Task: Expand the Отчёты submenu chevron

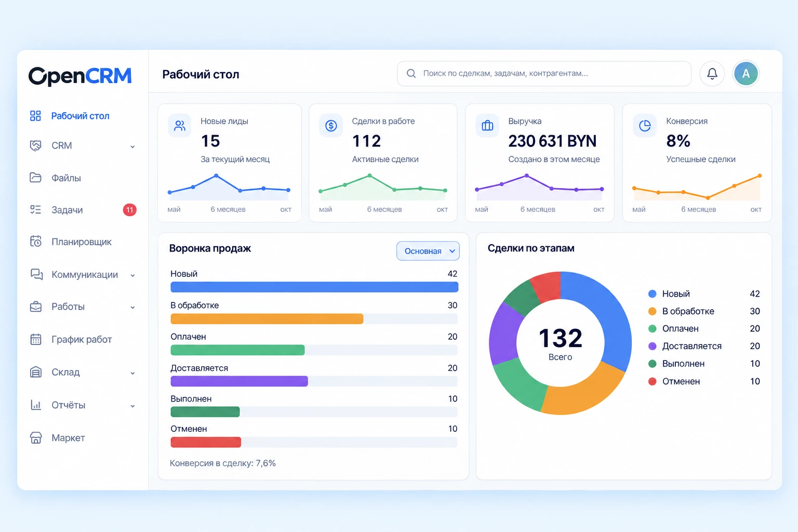Action: [x=132, y=406]
